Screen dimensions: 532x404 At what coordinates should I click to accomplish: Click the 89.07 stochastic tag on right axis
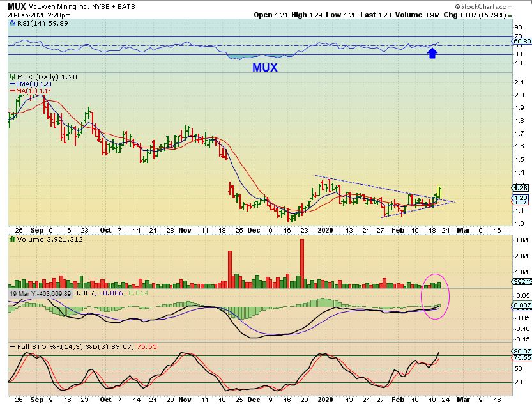point(522,352)
